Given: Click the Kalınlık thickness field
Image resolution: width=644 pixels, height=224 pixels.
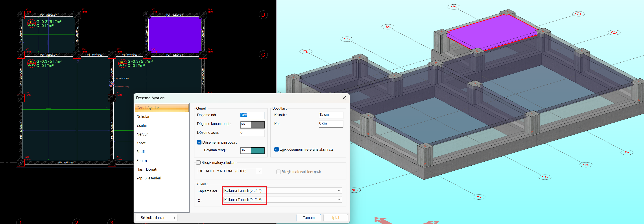Looking at the screenshot, I should pyautogui.click(x=330, y=115).
